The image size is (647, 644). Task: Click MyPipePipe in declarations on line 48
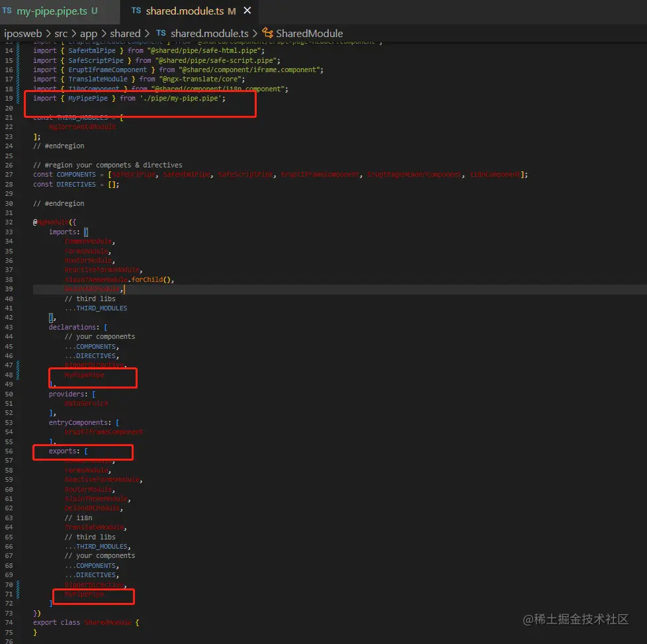tap(84, 375)
